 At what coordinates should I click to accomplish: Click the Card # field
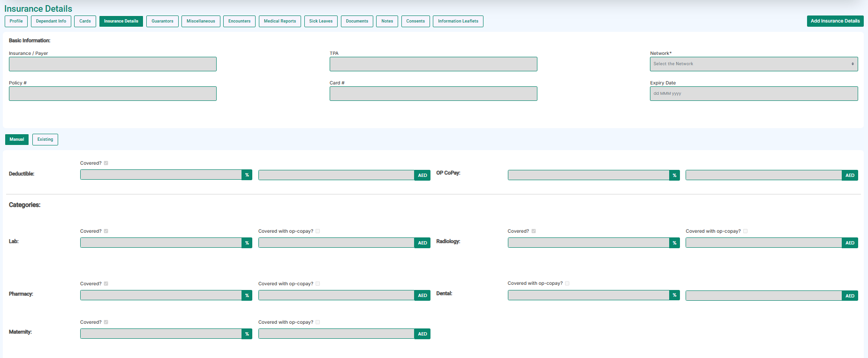[x=433, y=93]
